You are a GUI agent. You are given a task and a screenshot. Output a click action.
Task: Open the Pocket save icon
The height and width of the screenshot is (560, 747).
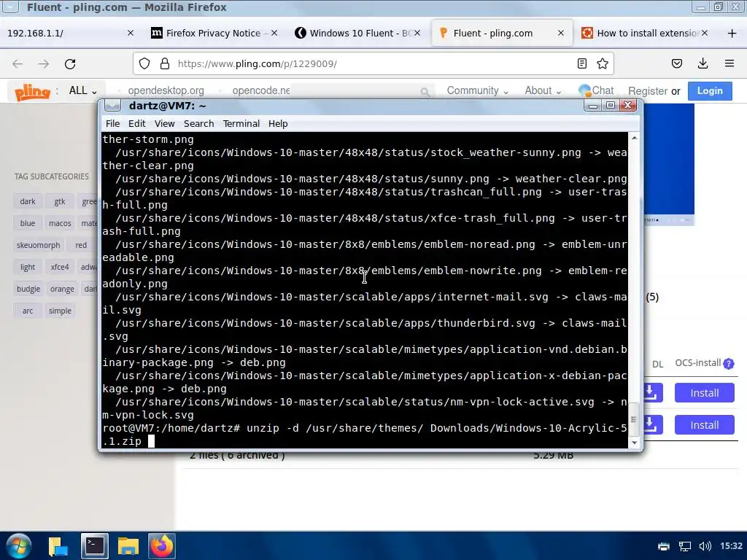tap(676, 64)
